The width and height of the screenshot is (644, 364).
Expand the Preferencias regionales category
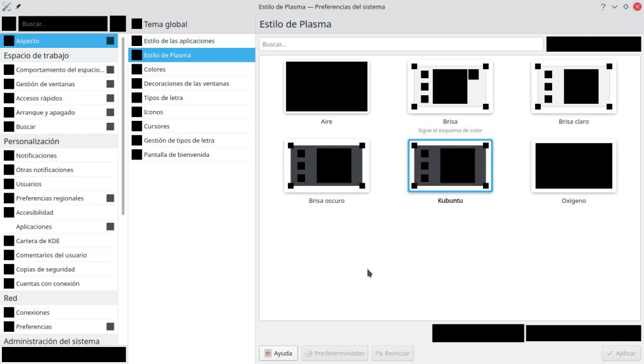coord(110,198)
